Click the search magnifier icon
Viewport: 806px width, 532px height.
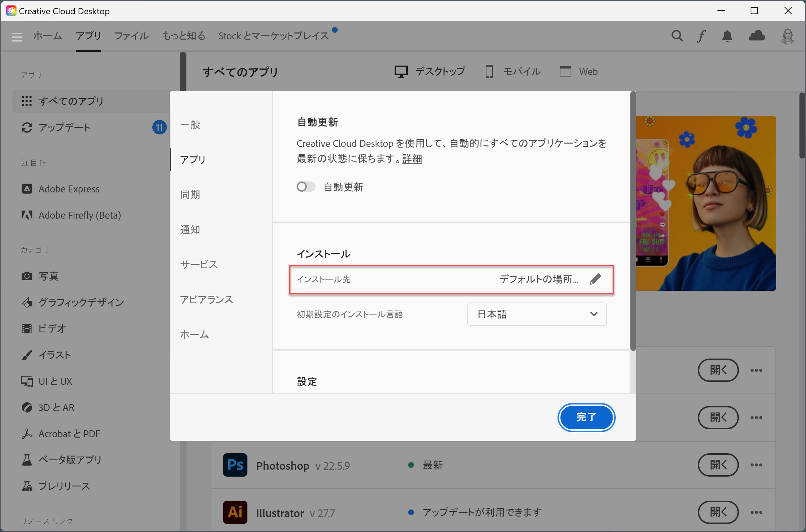(677, 36)
